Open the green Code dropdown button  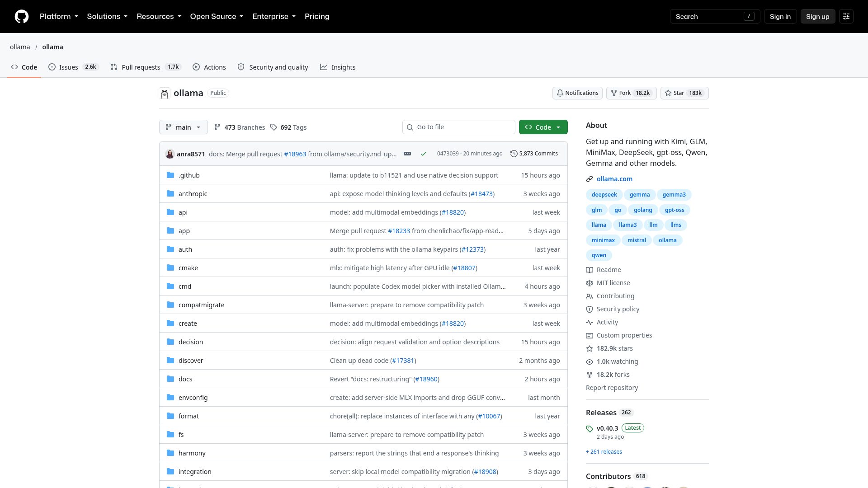click(x=543, y=127)
